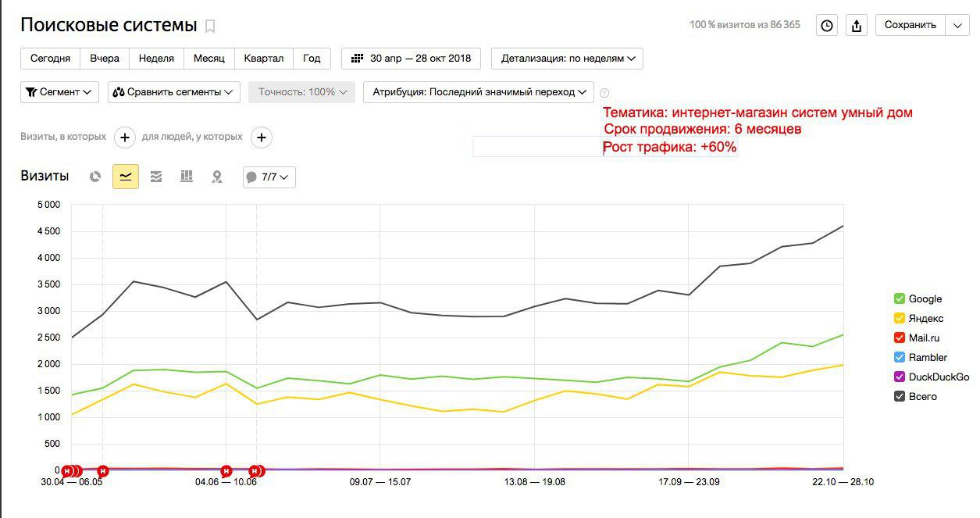
Task: Click the export share icon
Action: coord(857,25)
